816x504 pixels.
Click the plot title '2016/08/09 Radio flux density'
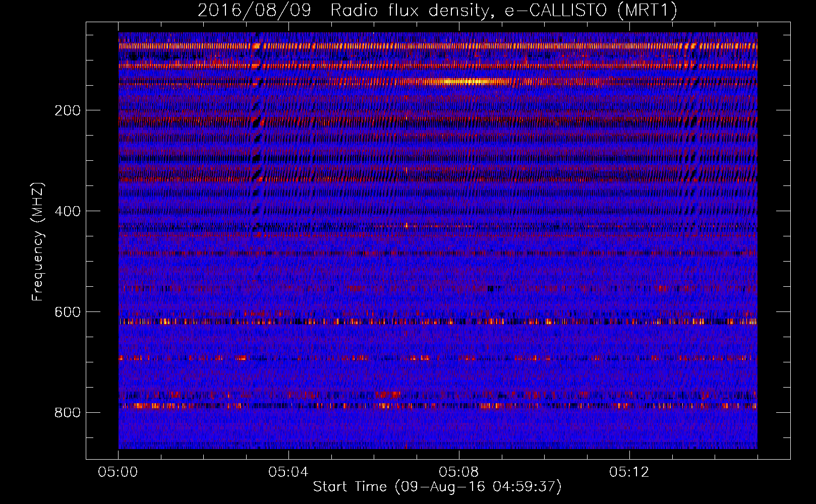[x=437, y=11]
